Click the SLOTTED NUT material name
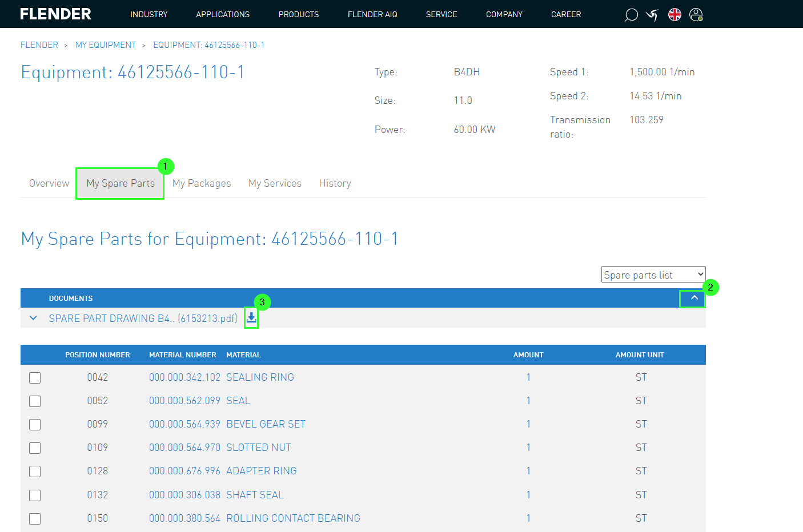 pos(259,448)
